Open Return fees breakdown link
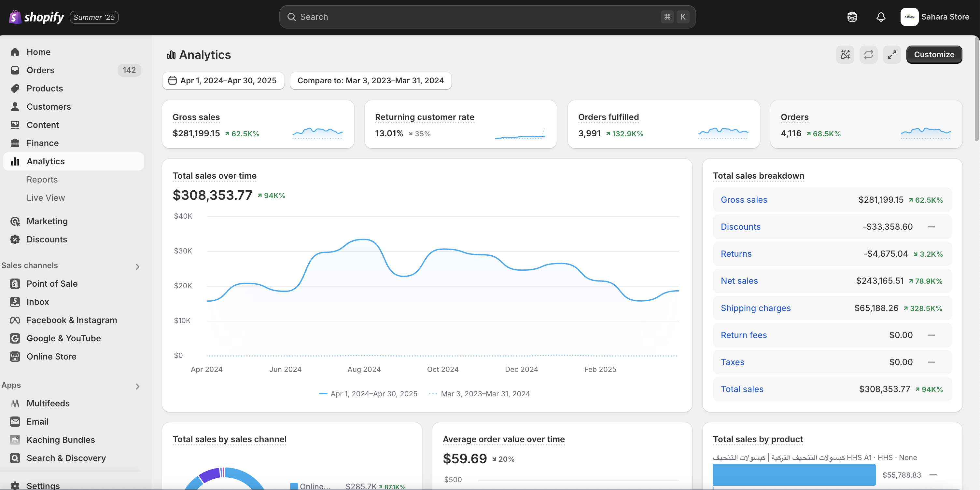This screenshot has height=490, width=980. pyautogui.click(x=743, y=335)
